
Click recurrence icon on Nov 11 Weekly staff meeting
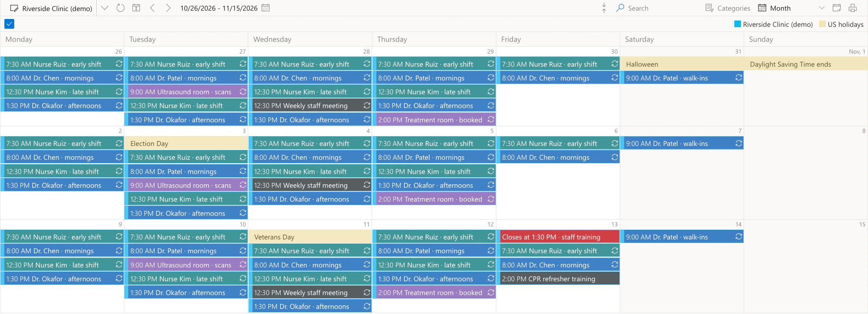tap(367, 292)
